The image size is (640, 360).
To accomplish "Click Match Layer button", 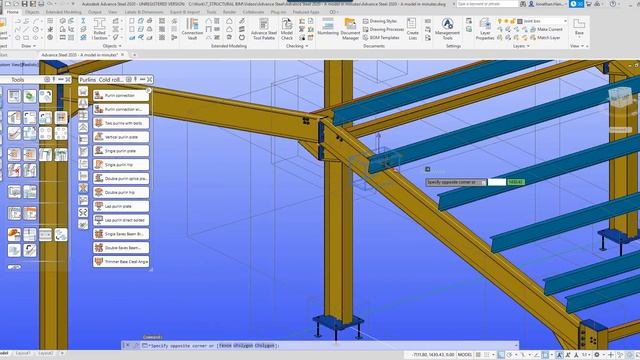I will (x=545, y=37).
